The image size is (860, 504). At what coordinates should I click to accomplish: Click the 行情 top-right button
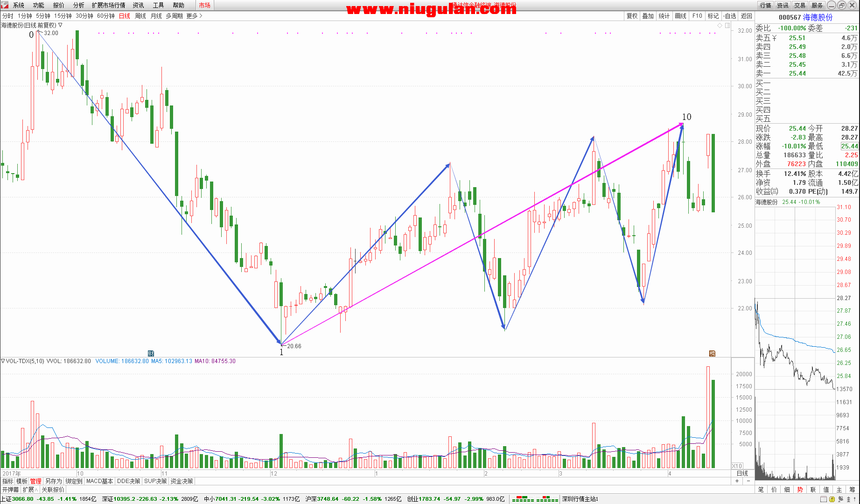pos(765,5)
